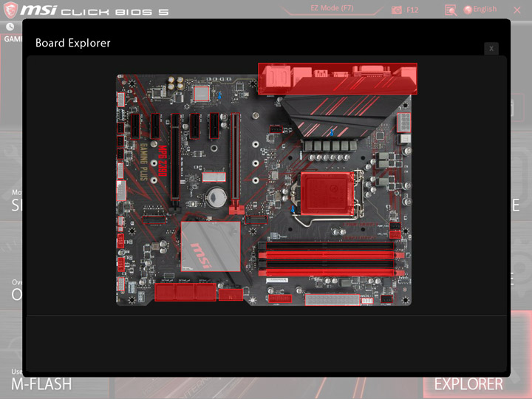The image size is (532, 399).
Task: Select the highlighted rear I/O panel ports
Action: coord(338,78)
